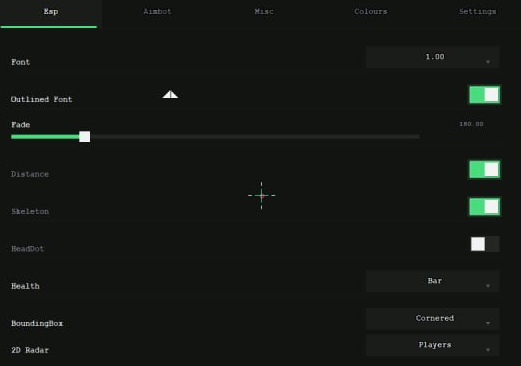
Task: Click the Fade value 180.00
Action: pos(471,124)
